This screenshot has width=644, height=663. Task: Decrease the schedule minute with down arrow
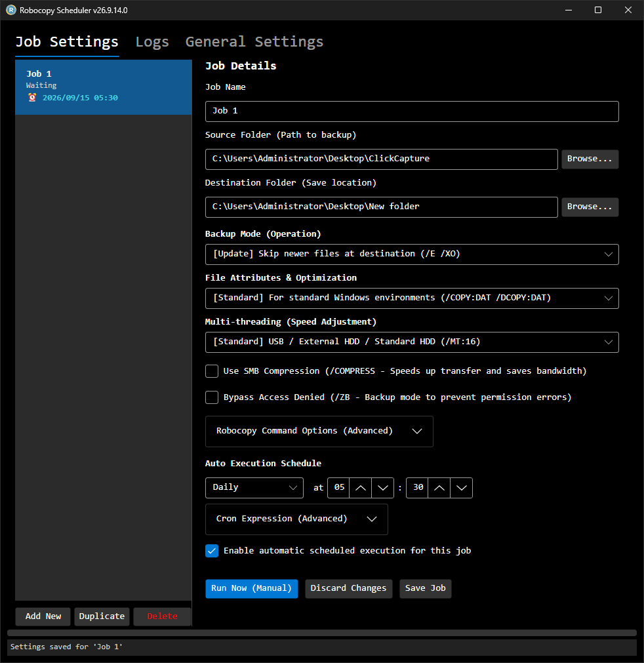(x=461, y=487)
